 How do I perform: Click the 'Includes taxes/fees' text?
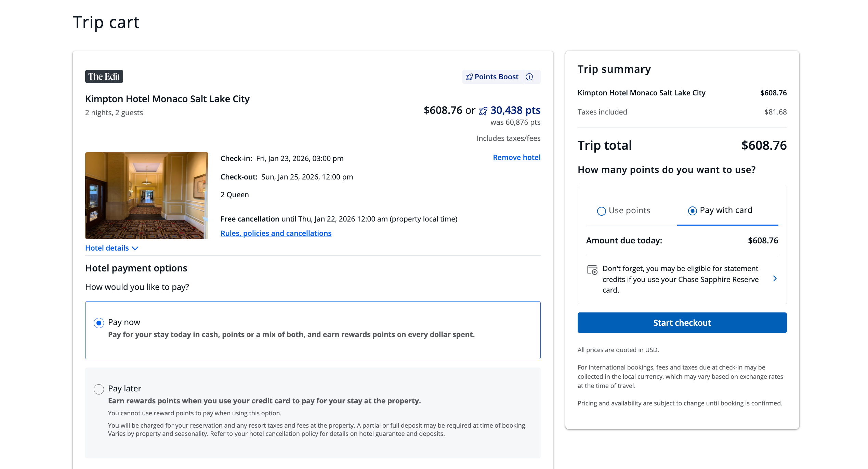point(508,138)
